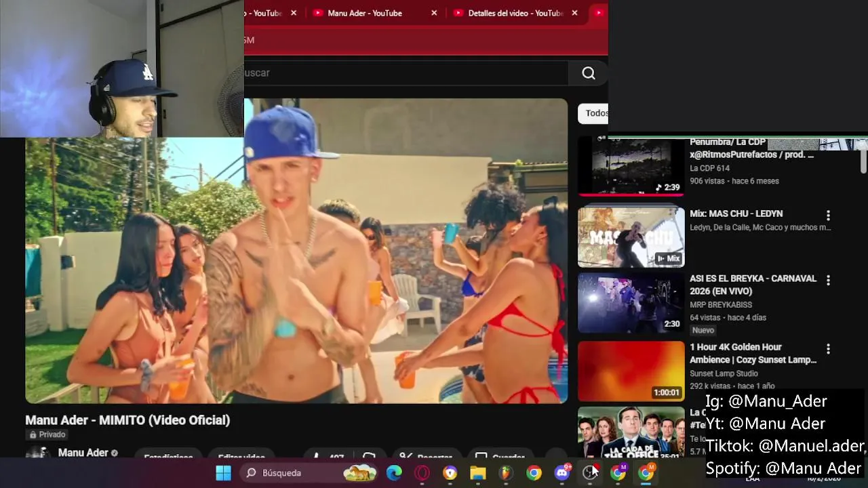
Task: Open options menu for ASI ES EL BREYKA video
Action: click(x=828, y=280)
